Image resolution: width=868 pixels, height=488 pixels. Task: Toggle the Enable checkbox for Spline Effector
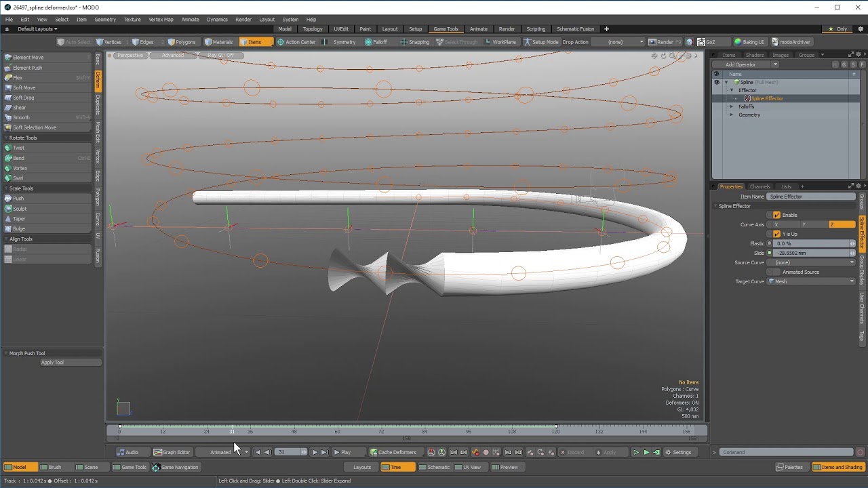tap(776, 215)
